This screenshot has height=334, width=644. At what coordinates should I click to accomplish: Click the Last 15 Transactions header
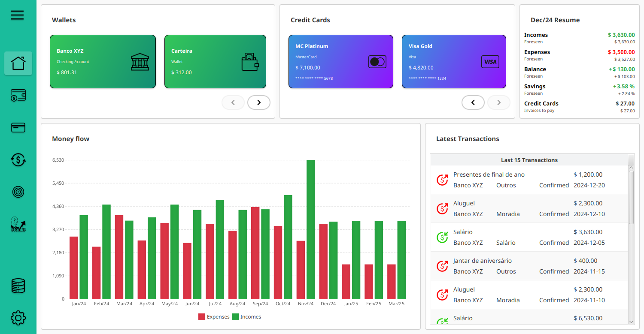click(529, 160)
